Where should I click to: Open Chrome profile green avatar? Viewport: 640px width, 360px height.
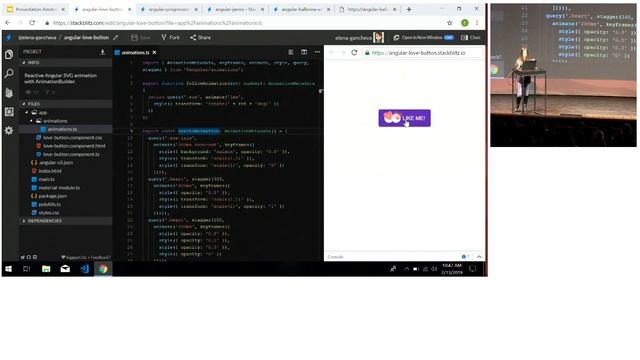click(x=464, y=23)
